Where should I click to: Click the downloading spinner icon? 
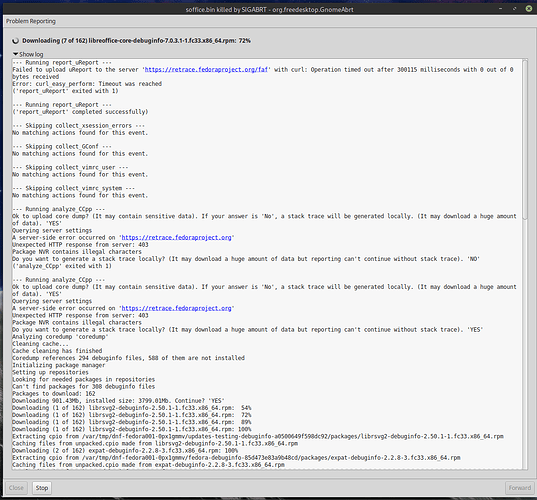[x=15, y=41]
